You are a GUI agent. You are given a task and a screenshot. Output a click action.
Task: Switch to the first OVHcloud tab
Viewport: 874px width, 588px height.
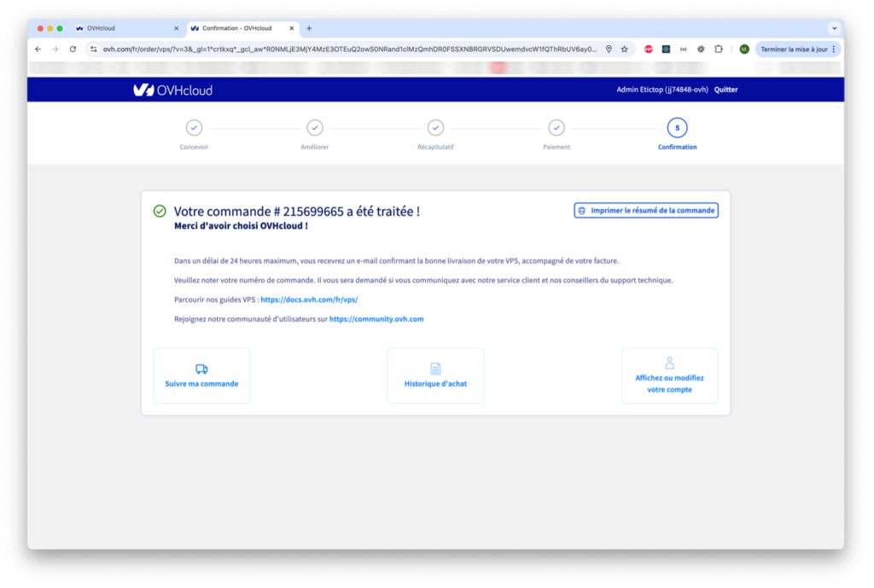coord(127,28)
